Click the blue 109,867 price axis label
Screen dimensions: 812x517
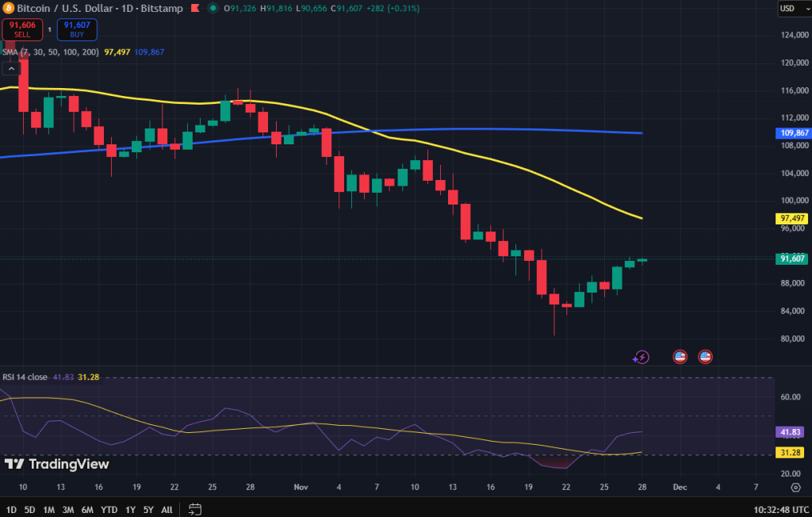click(794, 133)
